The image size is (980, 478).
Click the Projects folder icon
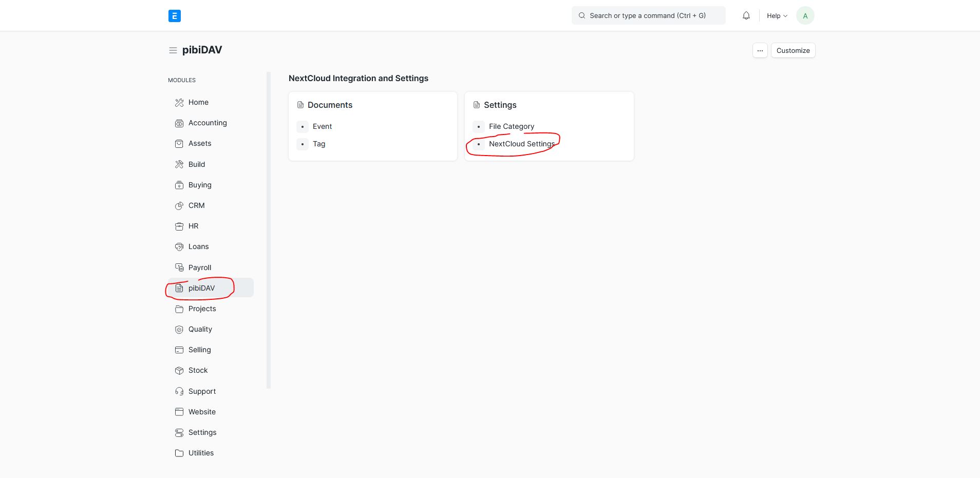click(x=179, y=309)
